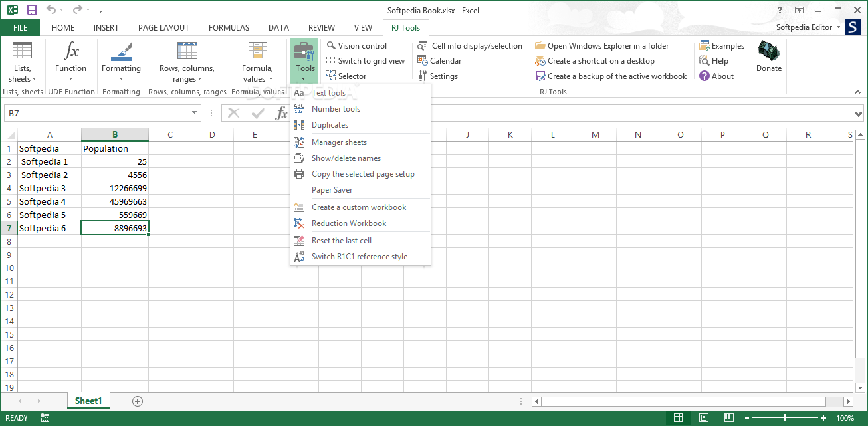Click the backup of active workbook icon
The height and width of the screenshot is (426, 868).
tap(540, 76)
